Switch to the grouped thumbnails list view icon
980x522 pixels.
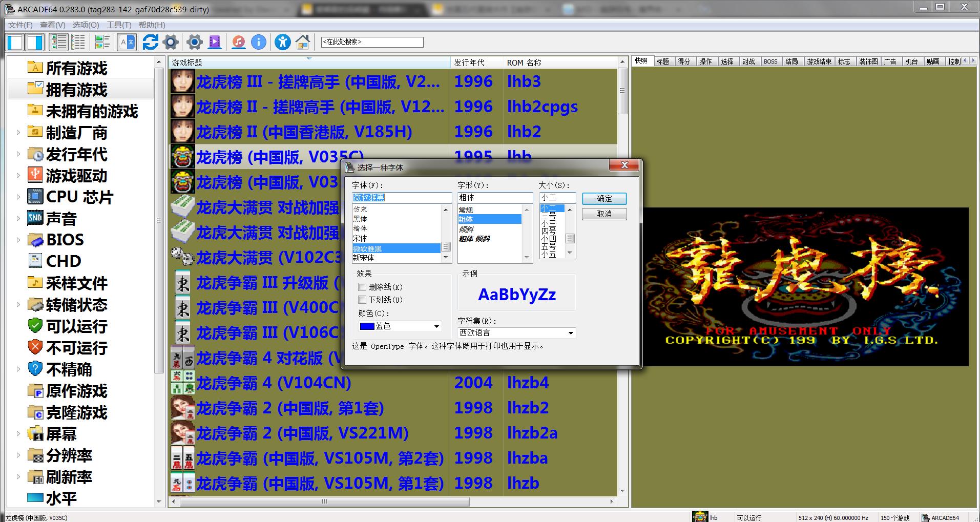pos(102,42)
